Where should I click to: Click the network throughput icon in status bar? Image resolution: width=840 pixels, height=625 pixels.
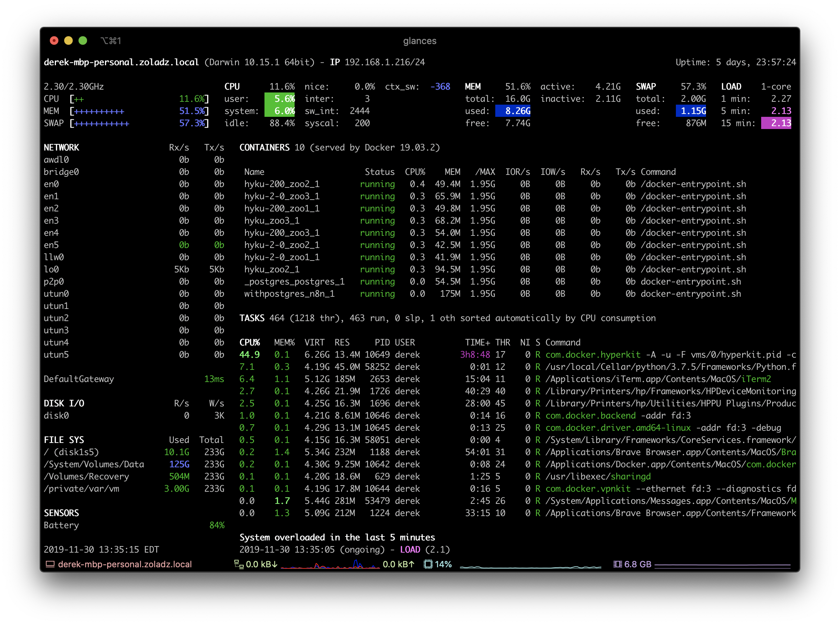coord(239,564)
